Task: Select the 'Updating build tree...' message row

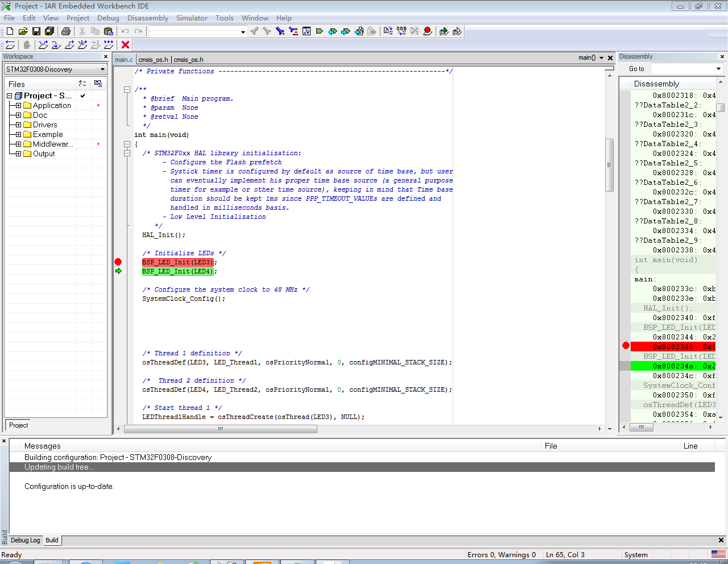Action: (x=362, y=467)
